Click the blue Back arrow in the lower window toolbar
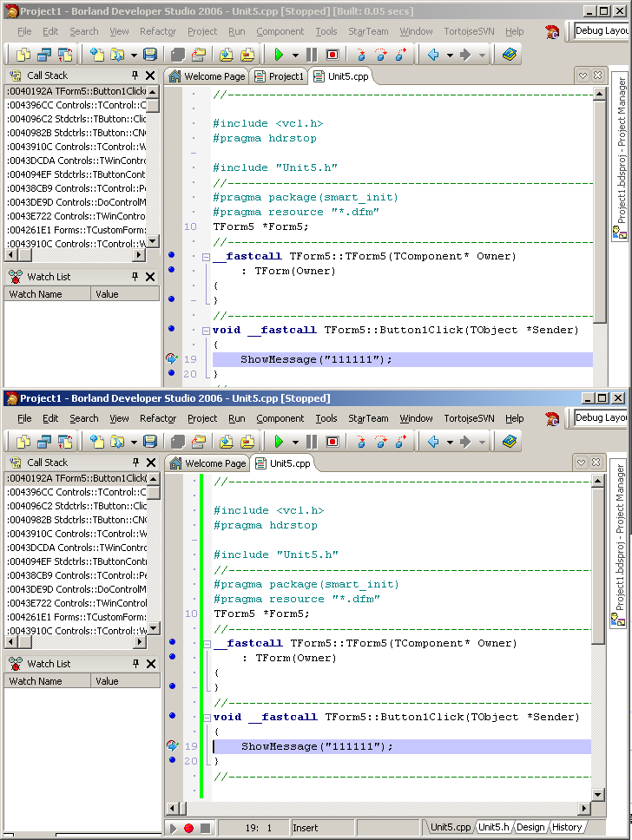This screenshot has height=840, width=632. click(x=433, y=442)
